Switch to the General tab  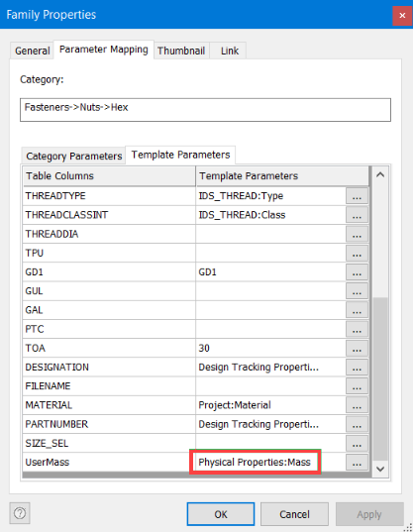pos(33,51)
